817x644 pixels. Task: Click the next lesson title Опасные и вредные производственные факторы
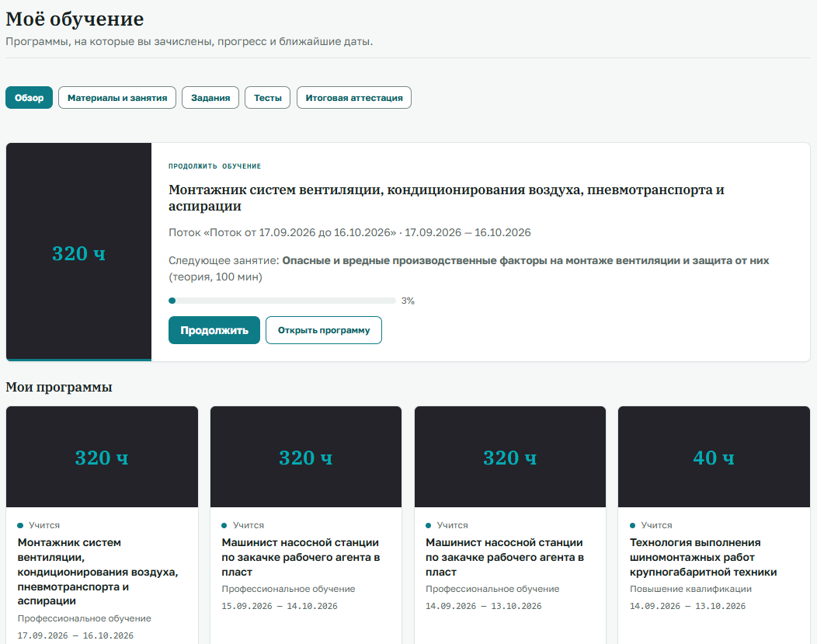tap(526, 260)
